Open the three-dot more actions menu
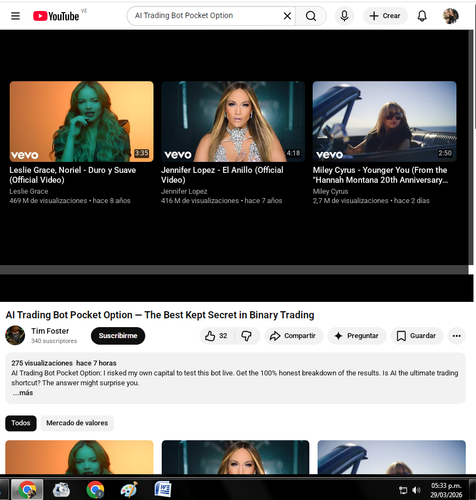The width and height of the screenshot is (476, 500). pyautogui.click(x=457, y=336)
